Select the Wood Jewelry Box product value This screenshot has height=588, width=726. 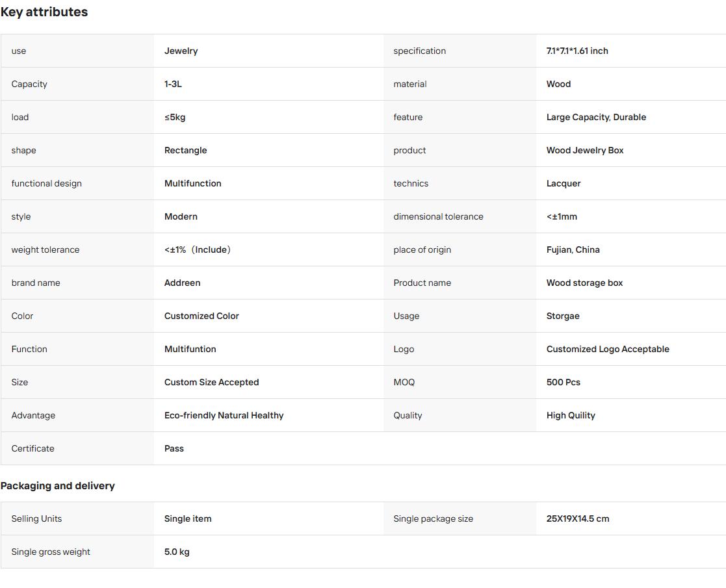[x=585, y=151]
